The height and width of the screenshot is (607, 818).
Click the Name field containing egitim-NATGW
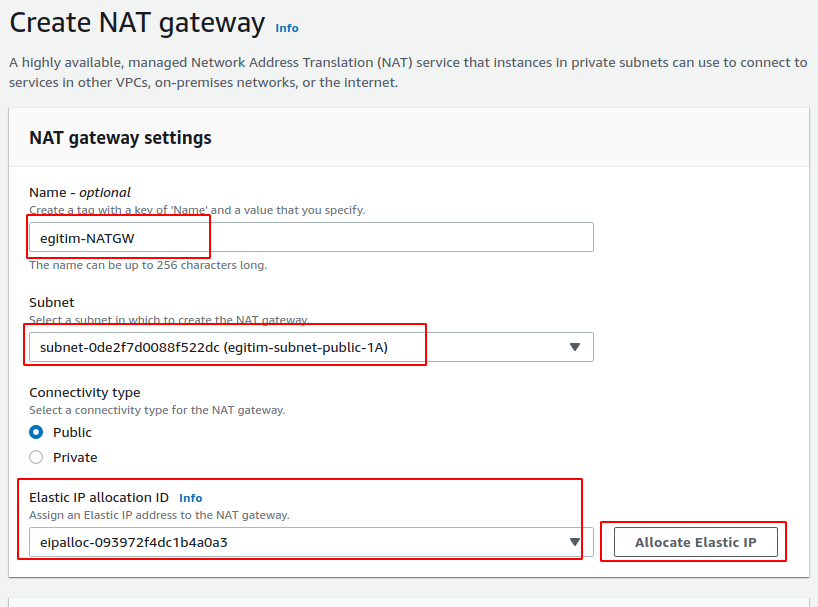point(311,238)
